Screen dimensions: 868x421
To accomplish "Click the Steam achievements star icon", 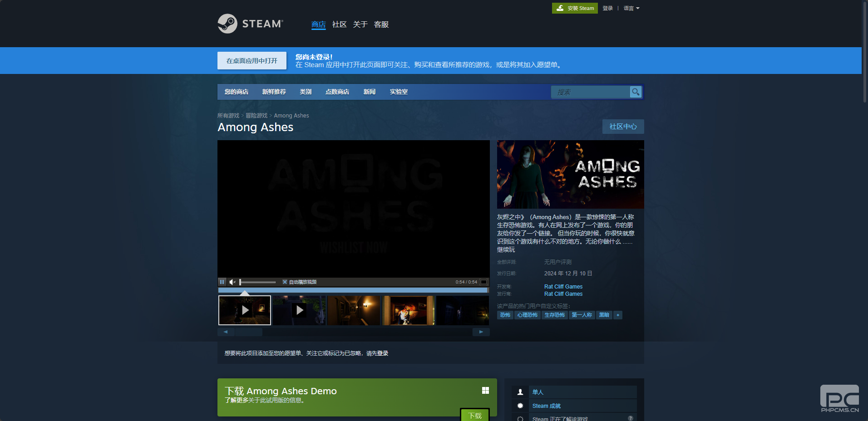I will point(520,406).
